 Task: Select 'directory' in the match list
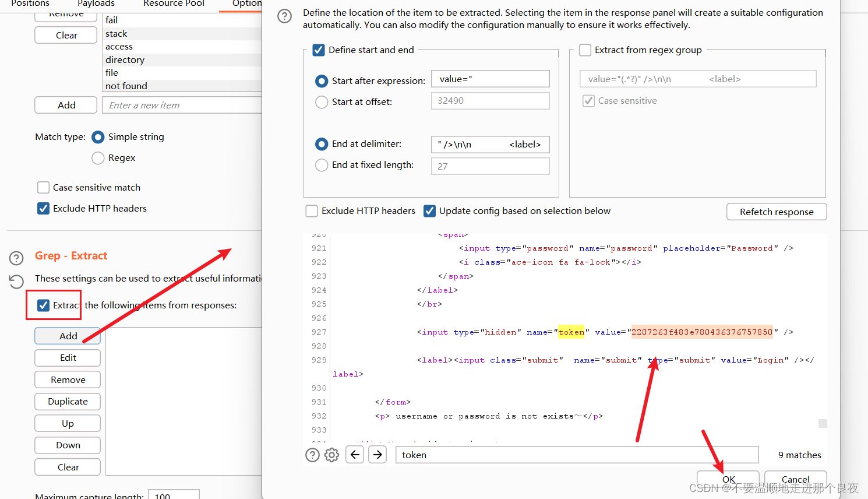coord(182,60)
